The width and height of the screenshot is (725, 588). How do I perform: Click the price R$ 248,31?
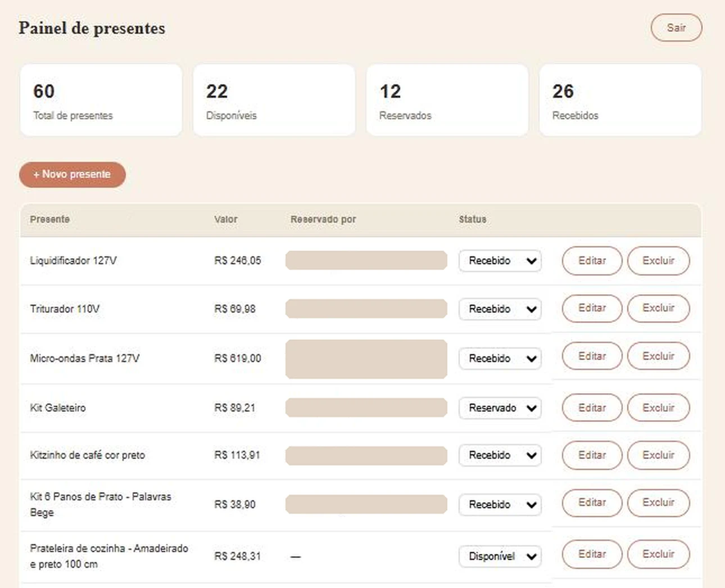[238, 557]
